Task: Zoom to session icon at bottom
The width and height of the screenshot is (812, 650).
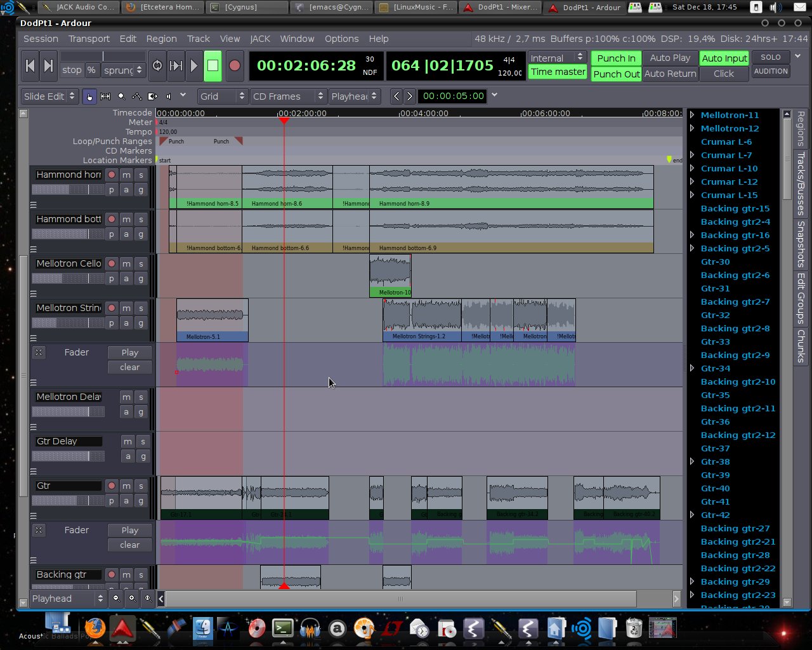Action: (148, 598)
